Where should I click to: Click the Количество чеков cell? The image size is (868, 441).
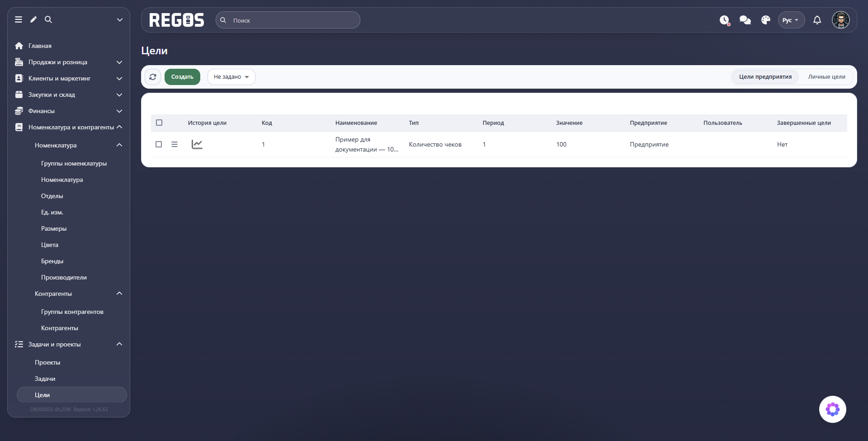coord(435,144)
